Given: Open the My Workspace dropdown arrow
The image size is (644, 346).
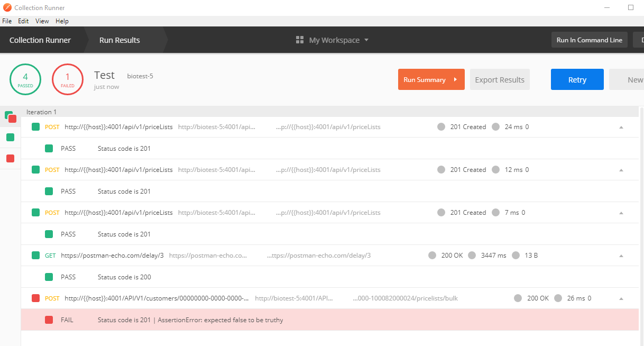Looking at the screenshot, I should tap(366, 40).
